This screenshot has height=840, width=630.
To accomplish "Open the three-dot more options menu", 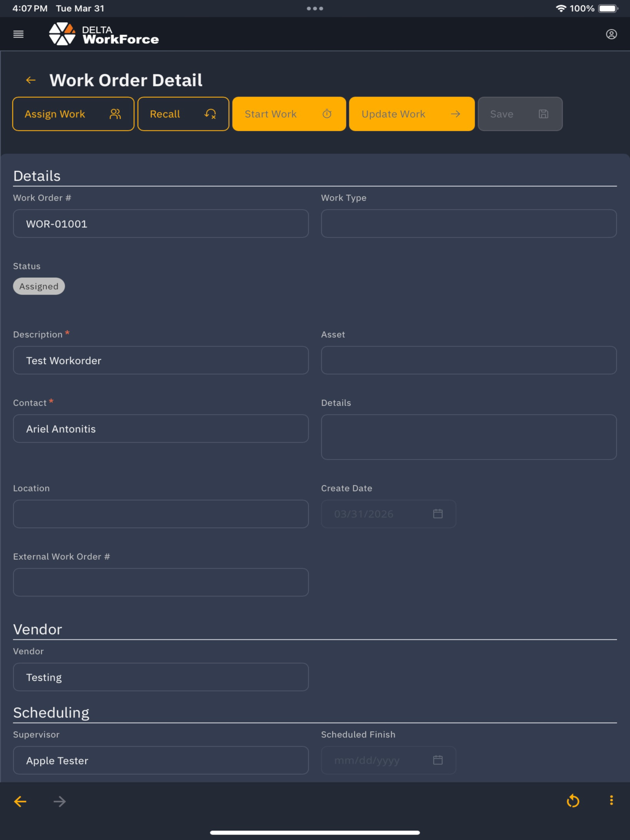I will tap(611, 801).
